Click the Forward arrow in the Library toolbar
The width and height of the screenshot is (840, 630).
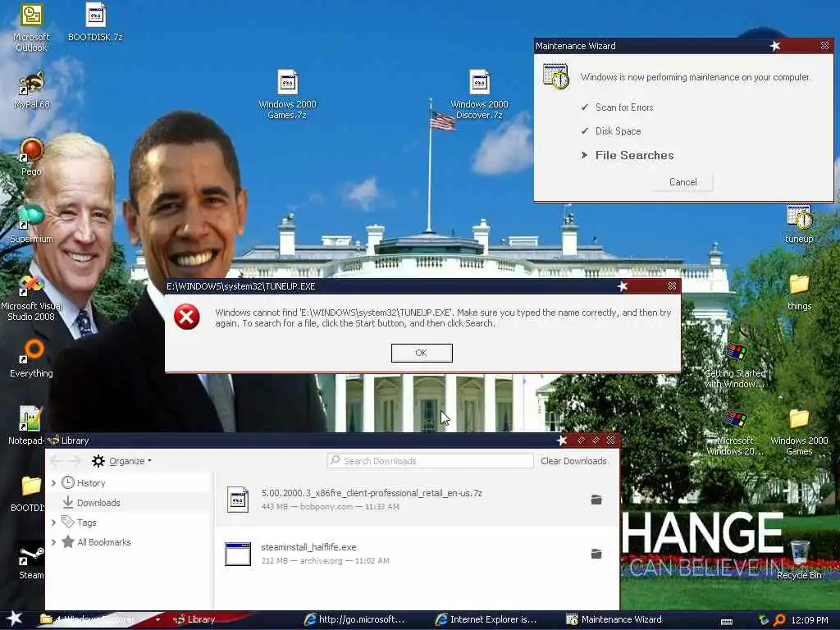(x=74, y=461)
